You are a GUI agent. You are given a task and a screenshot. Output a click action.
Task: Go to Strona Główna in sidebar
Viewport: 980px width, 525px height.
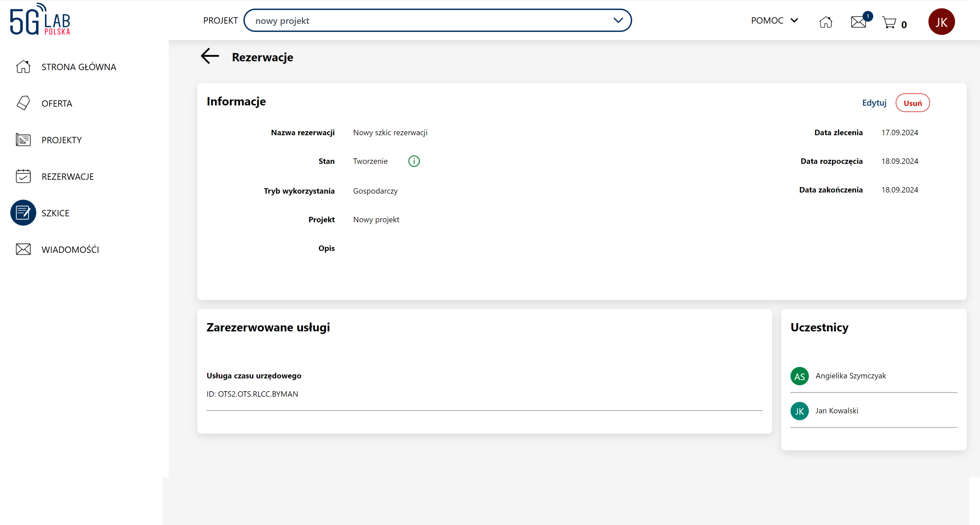coord(78,67)
